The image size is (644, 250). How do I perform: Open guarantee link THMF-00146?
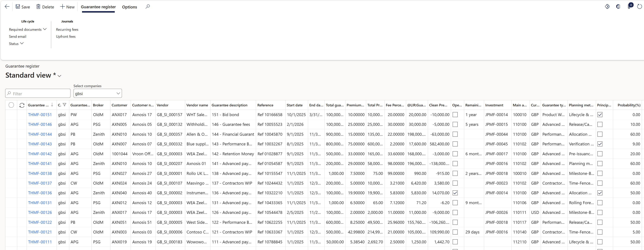tap(40, 124)
